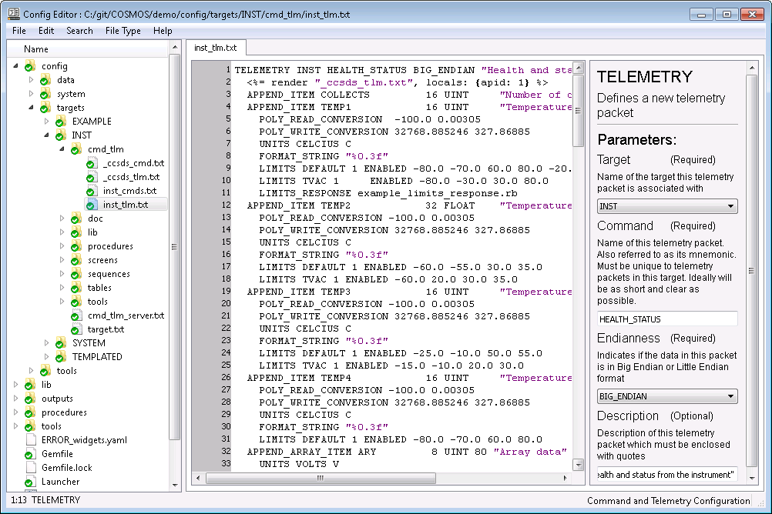
Task: Click the Launcher file icon
Action: pos(30,482)
